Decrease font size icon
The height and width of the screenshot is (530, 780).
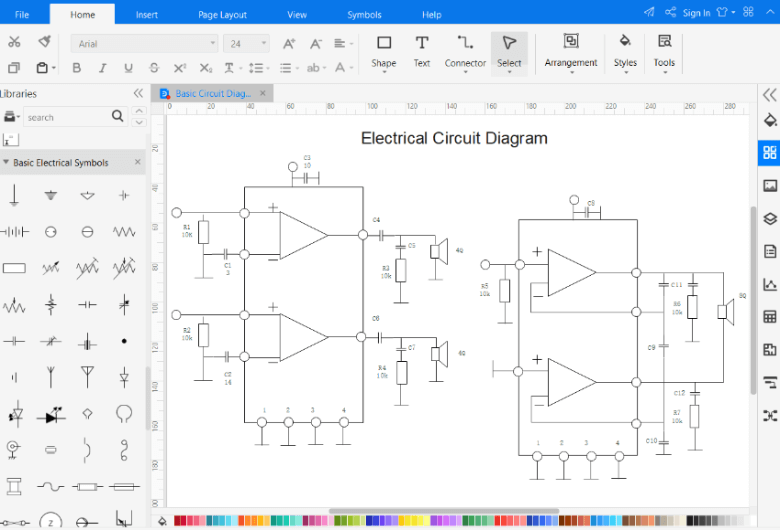[x=315, y=44]
